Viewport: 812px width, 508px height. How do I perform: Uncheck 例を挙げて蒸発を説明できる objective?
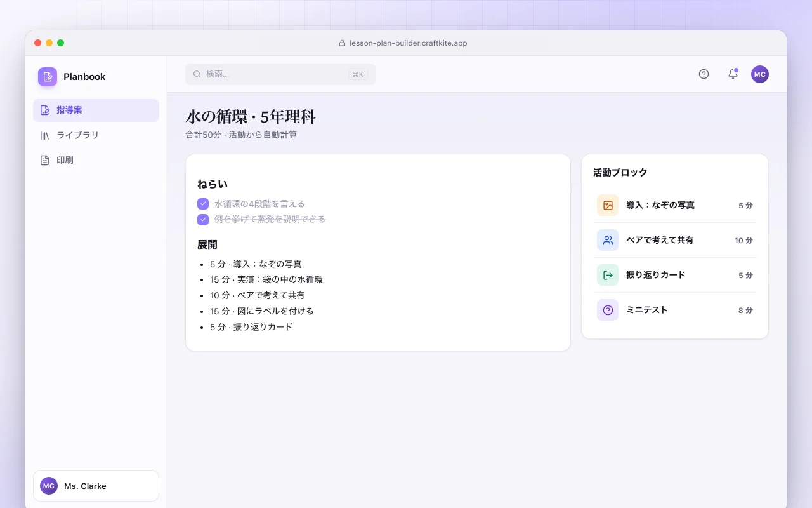pyautogui.click(x=203, y=219)
